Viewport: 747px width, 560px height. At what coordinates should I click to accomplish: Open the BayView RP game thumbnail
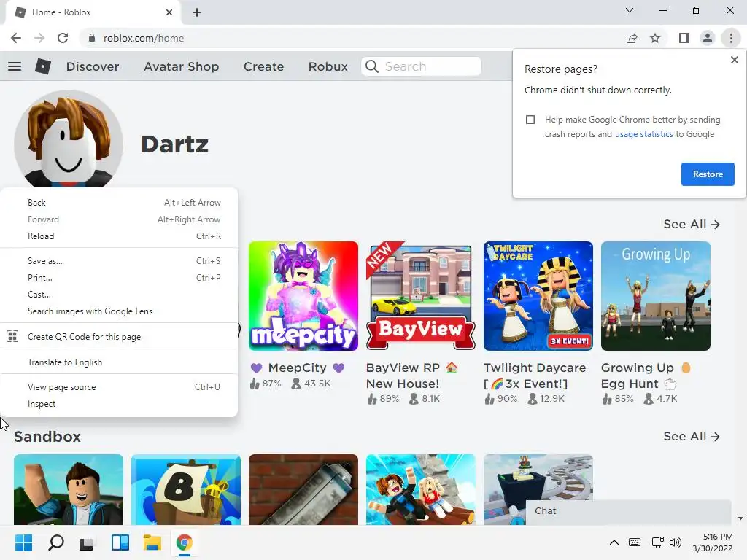click(x=421, y=296)
